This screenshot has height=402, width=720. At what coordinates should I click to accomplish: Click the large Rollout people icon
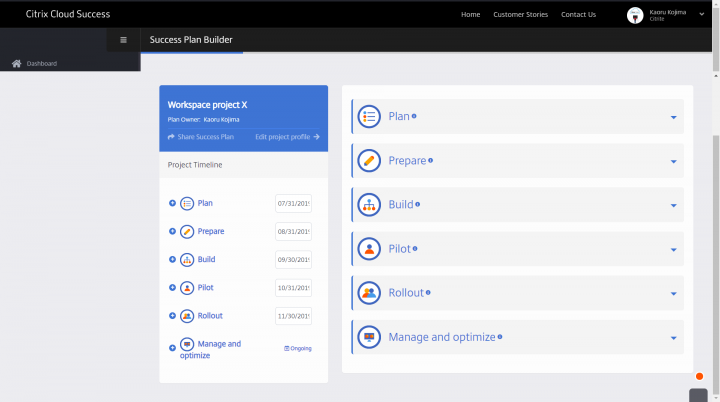[369, 293]
